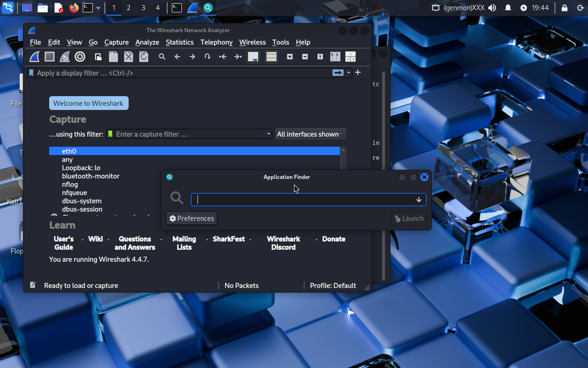Click the find packet magnifier icon
Viewport: 588px width, 368px height.
[x=162, y=57]
